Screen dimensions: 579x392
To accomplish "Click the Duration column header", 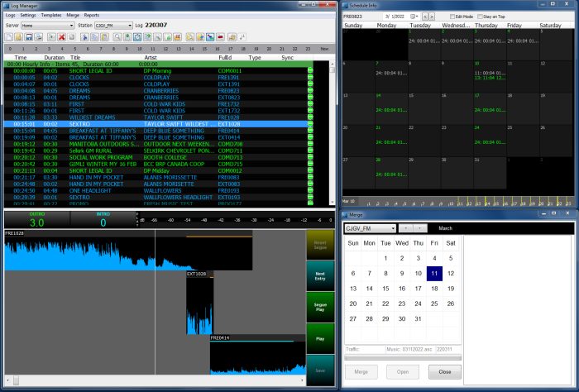I will click(55, 58).
